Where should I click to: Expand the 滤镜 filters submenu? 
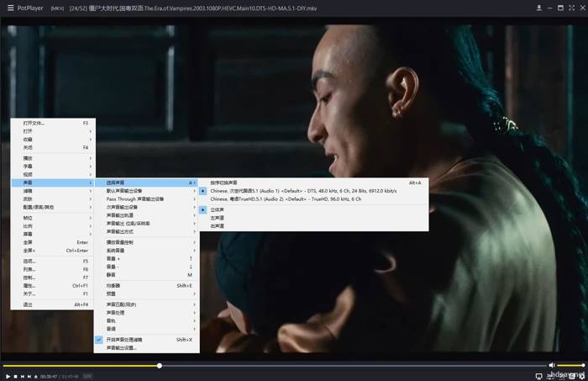click(x=53, y=191)
